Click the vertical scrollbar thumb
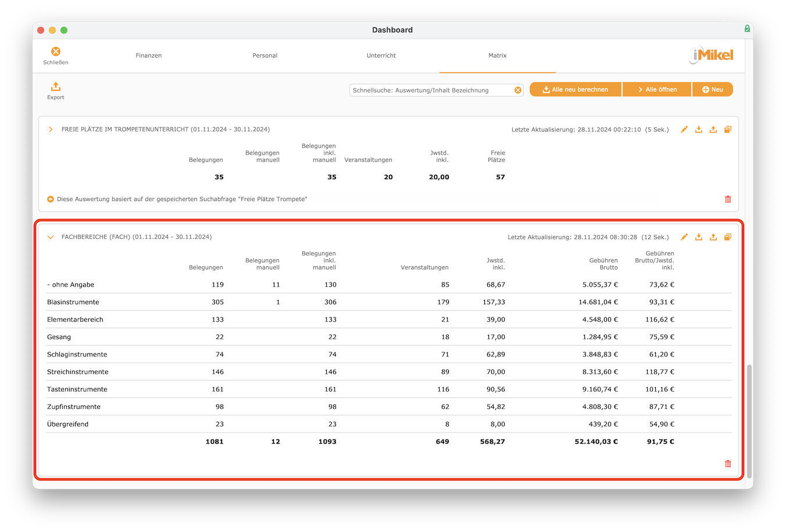Viewport: 786px width, 532px height. click(749, 421)
